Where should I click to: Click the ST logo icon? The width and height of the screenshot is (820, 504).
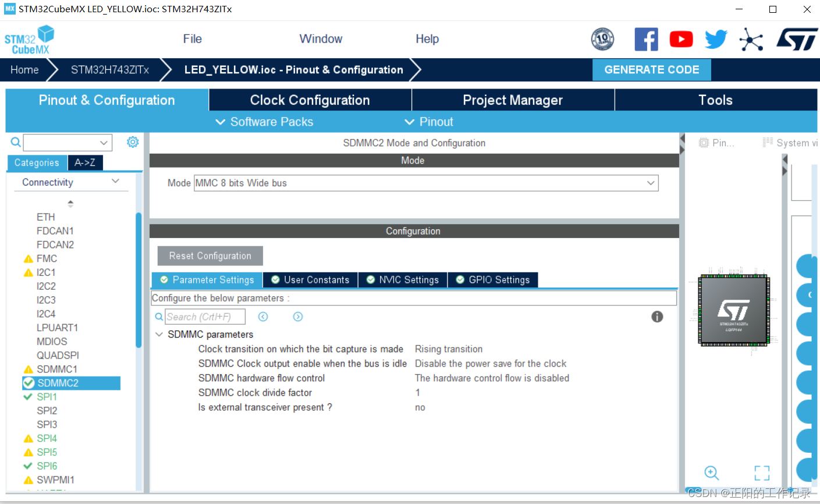coord(797,40)
